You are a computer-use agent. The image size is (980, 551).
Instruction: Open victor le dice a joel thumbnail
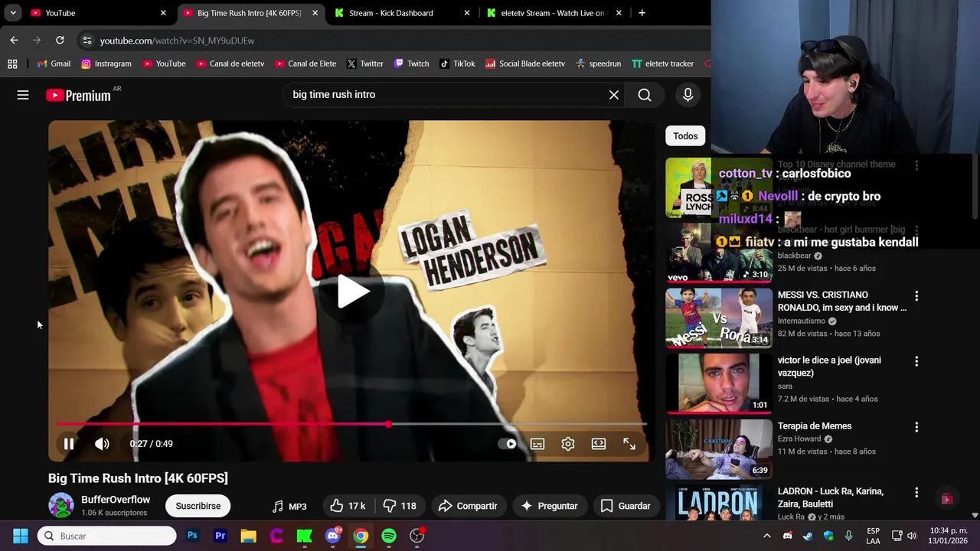click(719, 383)
